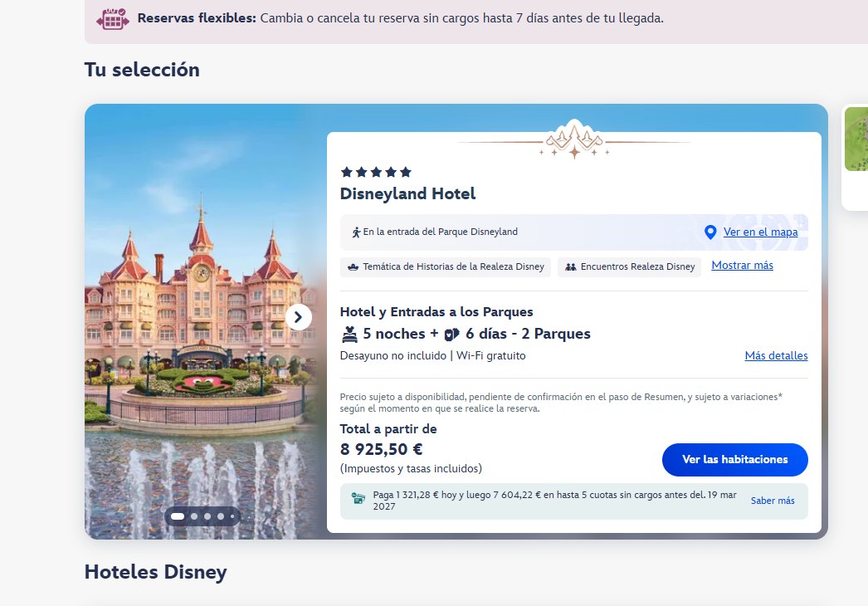Expand Mostrar más hotel features

[x=743, y=266]
